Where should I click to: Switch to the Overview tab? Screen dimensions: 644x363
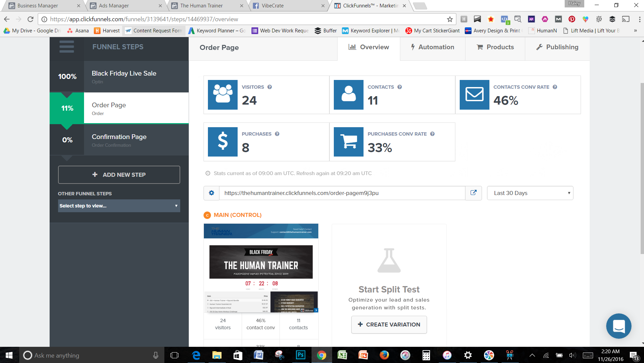coord(369,47)
